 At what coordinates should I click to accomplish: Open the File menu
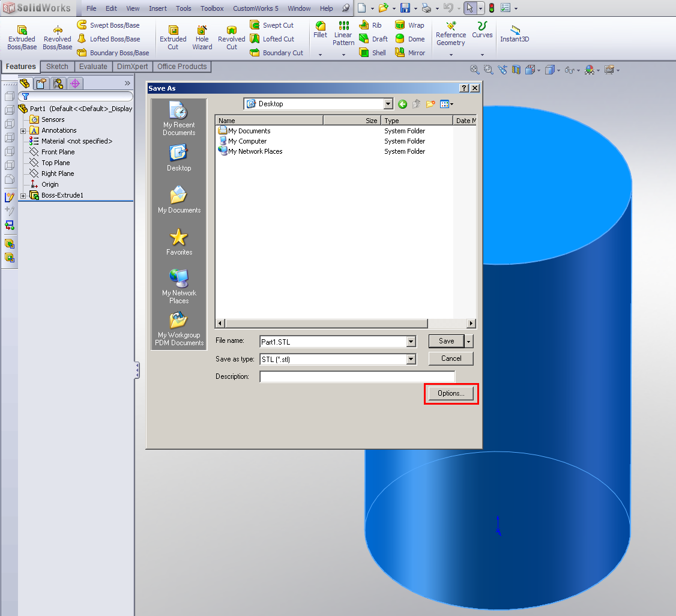coord(91,8)
